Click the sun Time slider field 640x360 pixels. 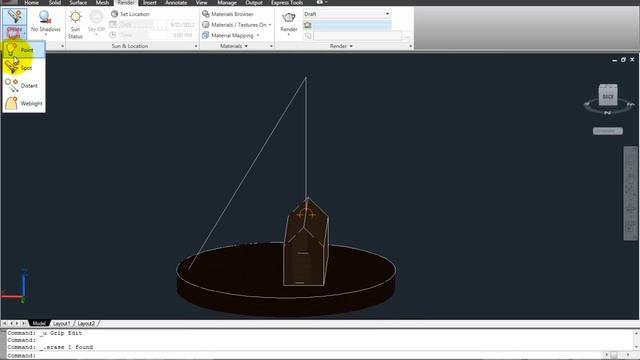pyautogui.click(x=156, y=36)
